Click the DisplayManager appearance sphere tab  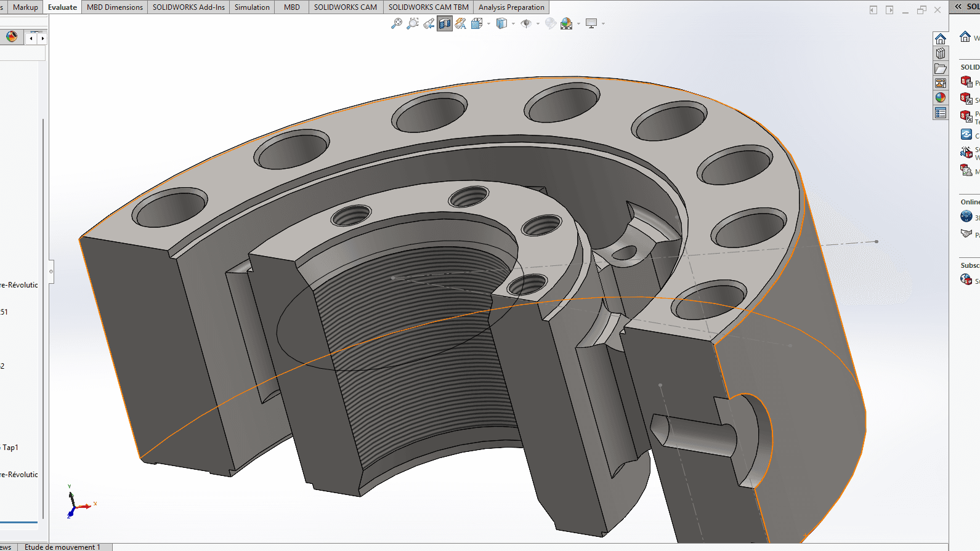click(x=12, y=37)
